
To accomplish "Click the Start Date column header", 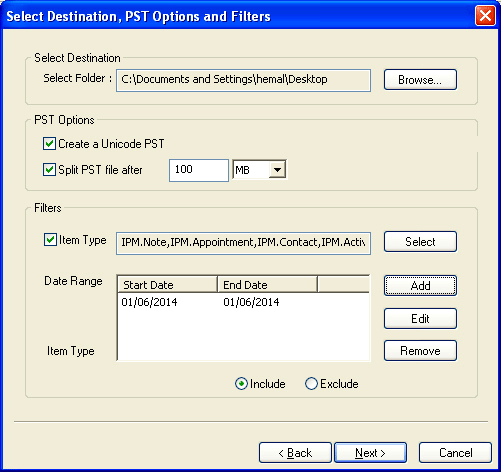I will point(167,285).
